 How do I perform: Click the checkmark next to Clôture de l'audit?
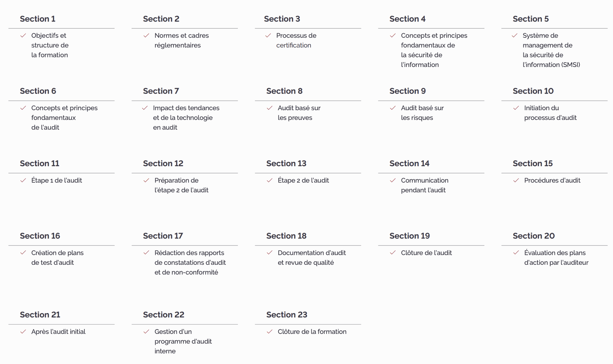click(x=393, y=253)
